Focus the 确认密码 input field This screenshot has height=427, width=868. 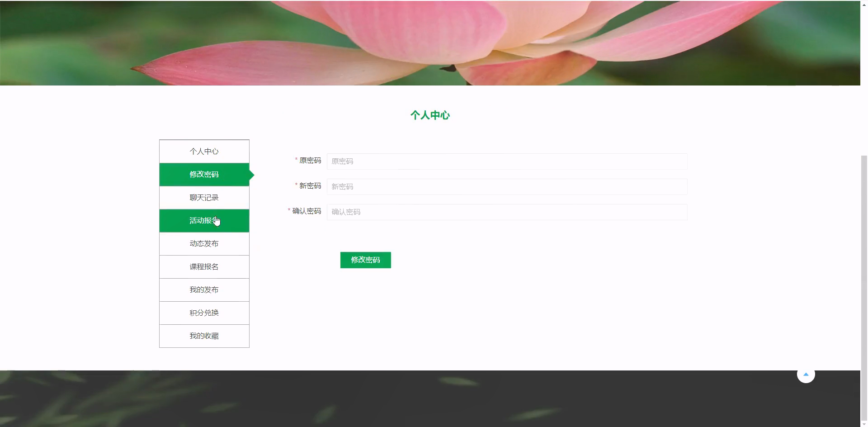507,212
